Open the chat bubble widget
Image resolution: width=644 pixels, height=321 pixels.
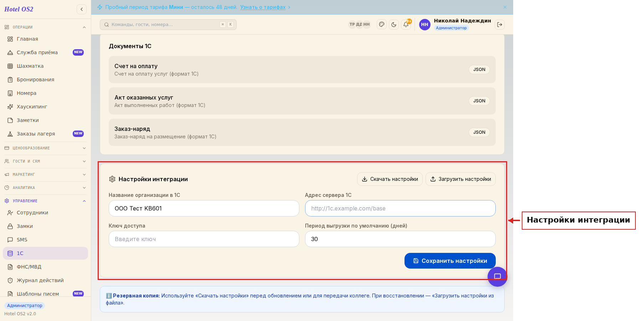498,276
